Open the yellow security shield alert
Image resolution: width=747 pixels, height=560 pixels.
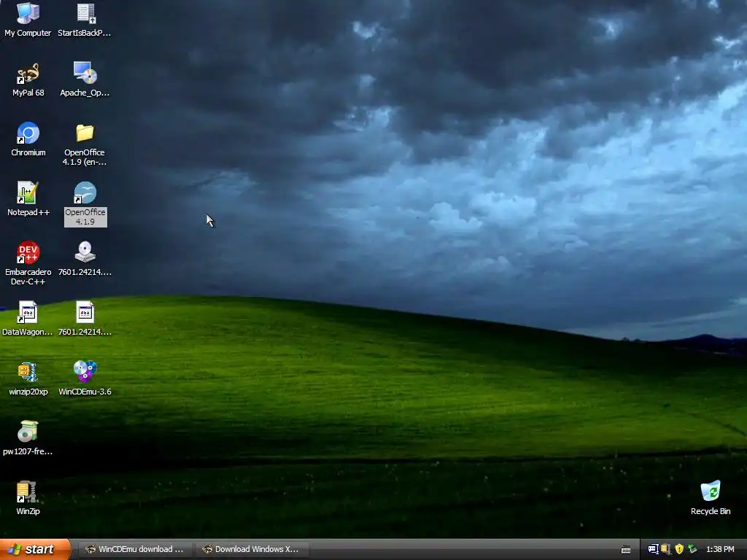point(679,549)
